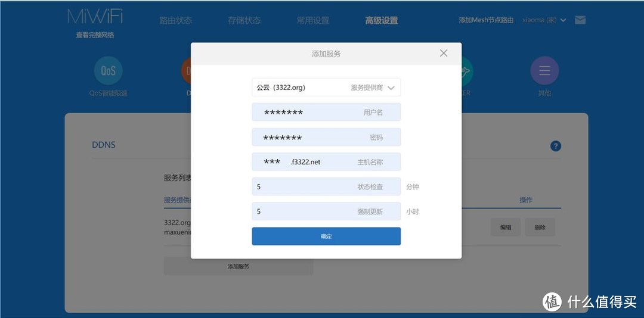Select the 状态检查 minutes field

tap(326, 187)
